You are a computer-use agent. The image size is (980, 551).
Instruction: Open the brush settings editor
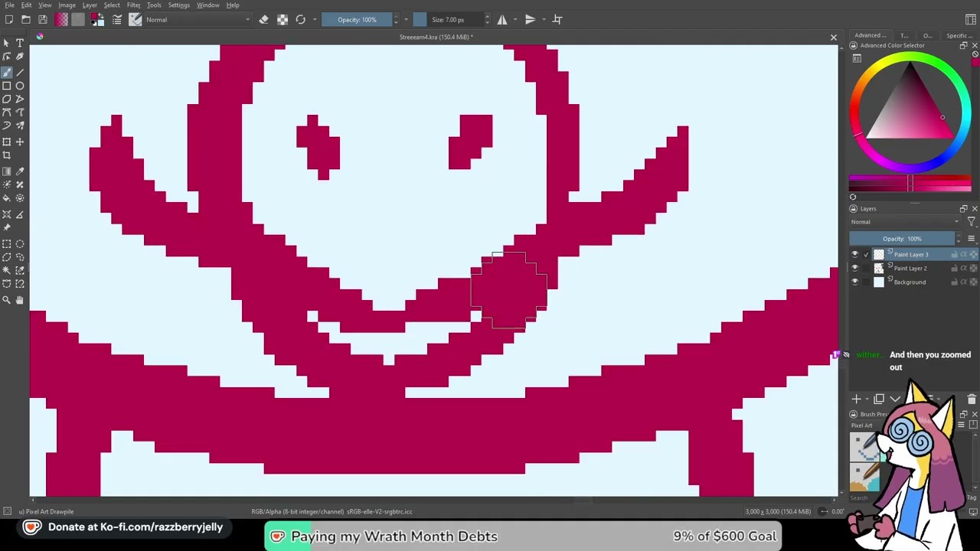pos(117,19)
